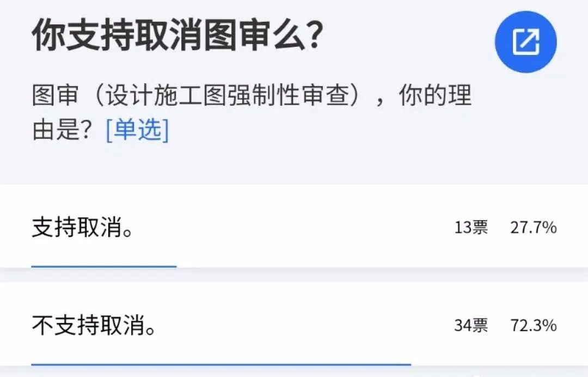Choose the "不支持取消。" poll option
Image resolution: width=588 pixels, height=377 pixels.
[94, 326]
